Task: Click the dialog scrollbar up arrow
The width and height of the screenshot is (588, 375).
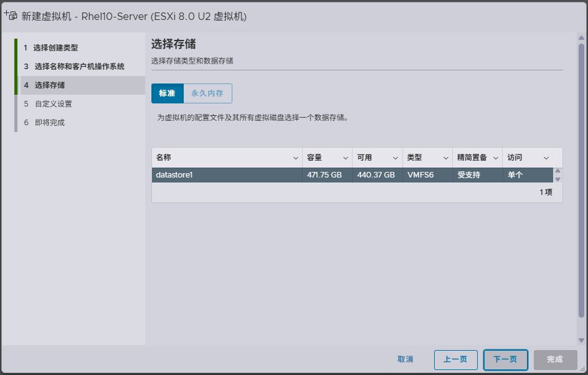Action: point(581,38)
